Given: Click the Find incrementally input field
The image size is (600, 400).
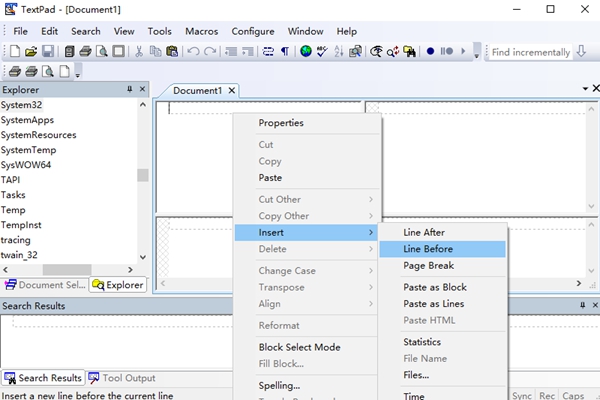Looking at the screenshot, I should (530, 52).
